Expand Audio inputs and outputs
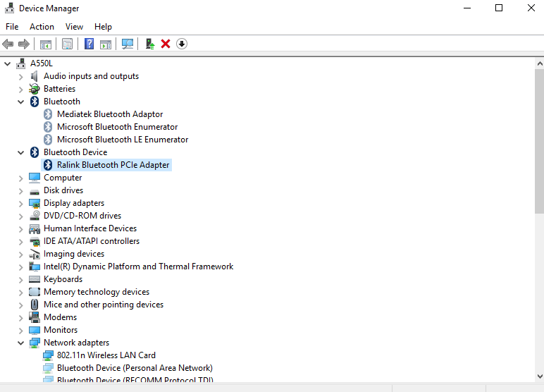The height and width of the screenshot is (392, 544). tap(21, 77)
